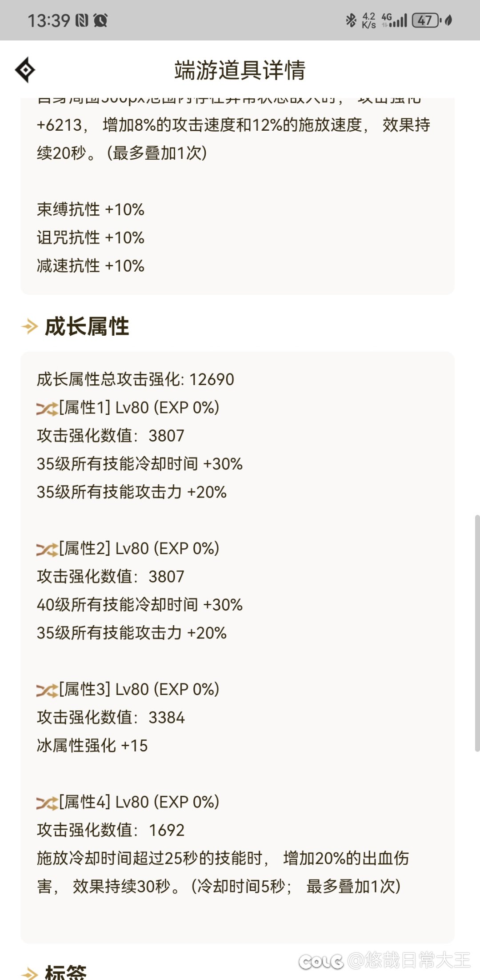The width and height of the screenshot is (480, 980).
Task: Tap the 束缚抗性 +10% line
Action: point(91,209)
